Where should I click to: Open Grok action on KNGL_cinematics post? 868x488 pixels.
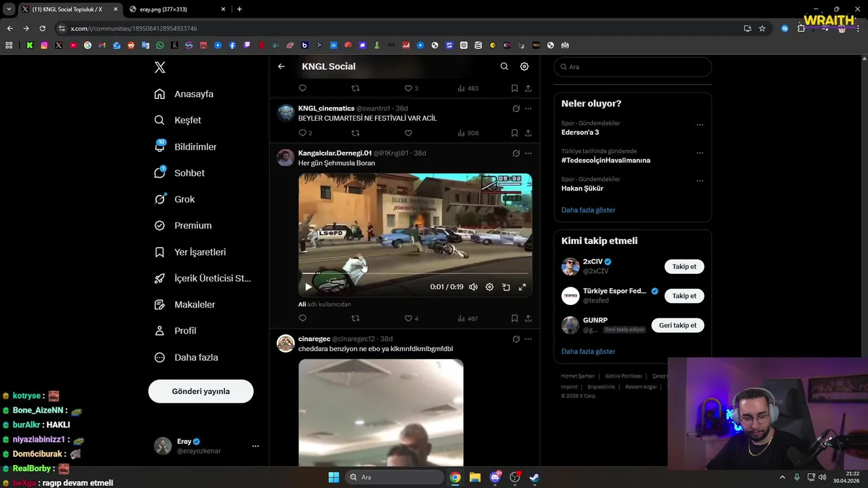(x=516, y=108)
